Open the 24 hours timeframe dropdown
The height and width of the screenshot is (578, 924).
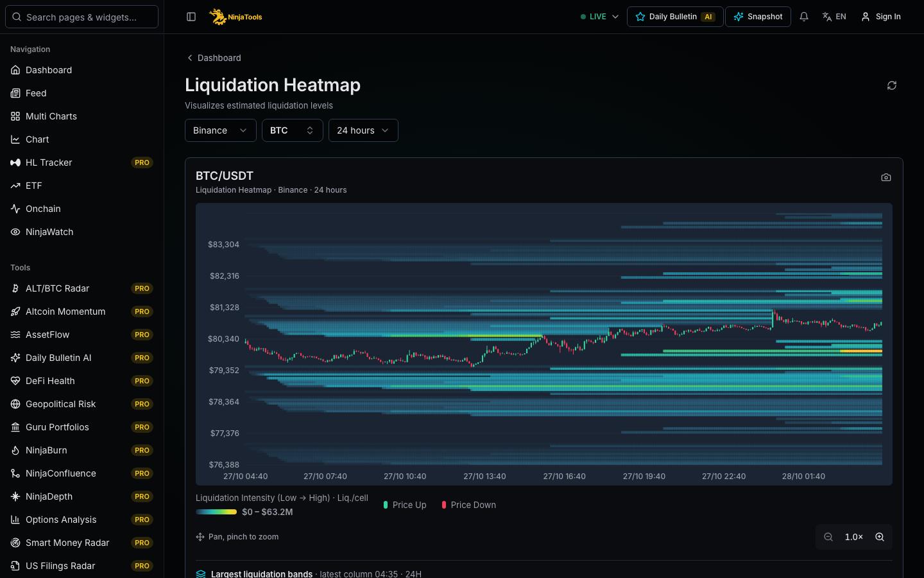point(363,130)
